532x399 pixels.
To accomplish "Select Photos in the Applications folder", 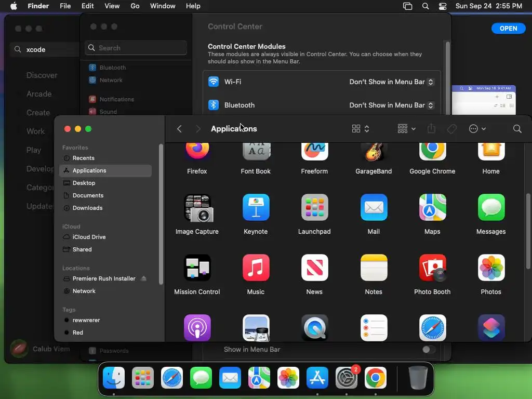I will coord(491,268).
